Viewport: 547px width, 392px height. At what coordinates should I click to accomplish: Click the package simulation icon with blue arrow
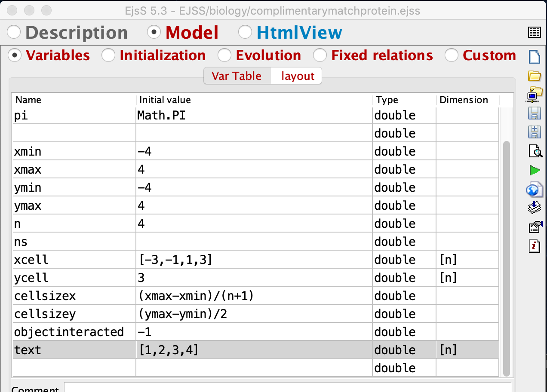tap(534, 208)
